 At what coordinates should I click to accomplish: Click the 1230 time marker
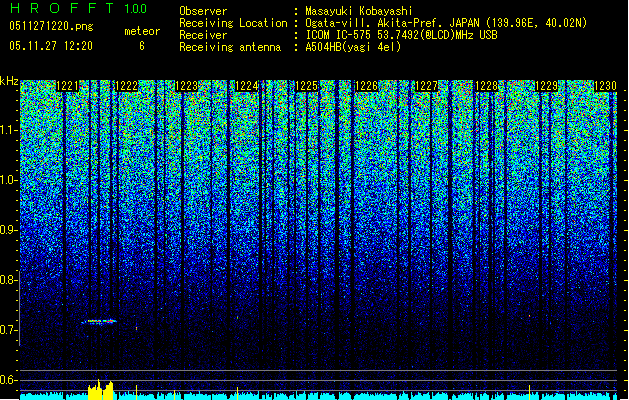pyautogui.click(x=605, y=86)
